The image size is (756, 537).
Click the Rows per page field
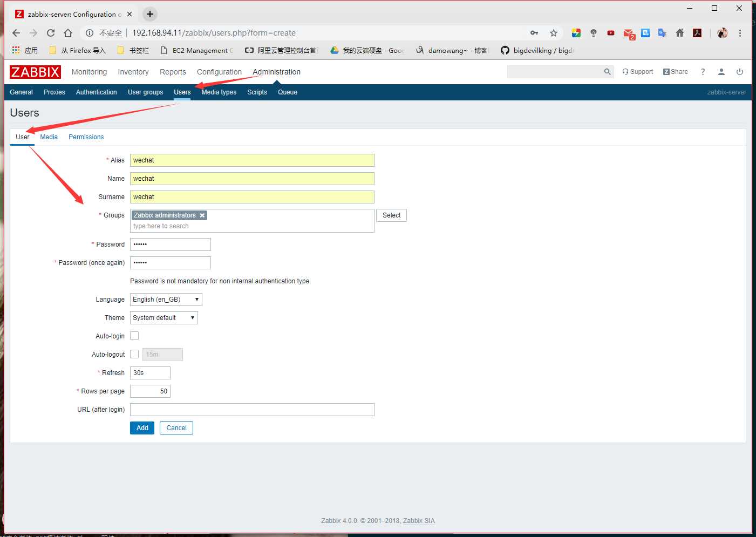(150, 391)
